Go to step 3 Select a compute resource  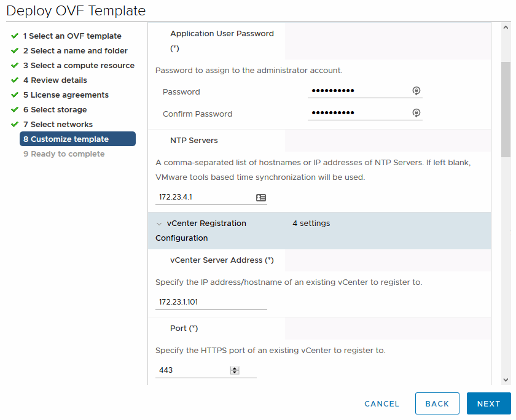click(x=79, y=66)
